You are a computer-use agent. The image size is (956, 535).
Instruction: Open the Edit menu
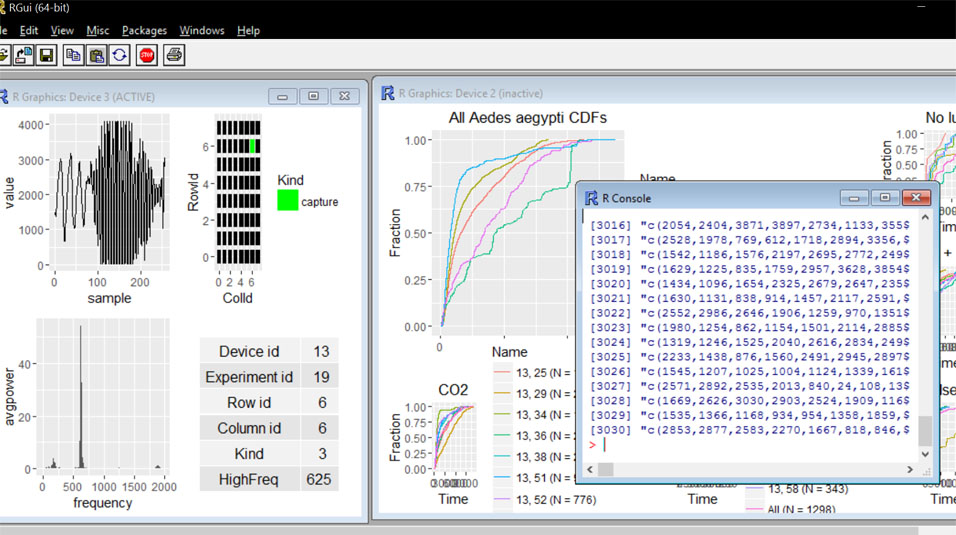[x=29, y=31]
